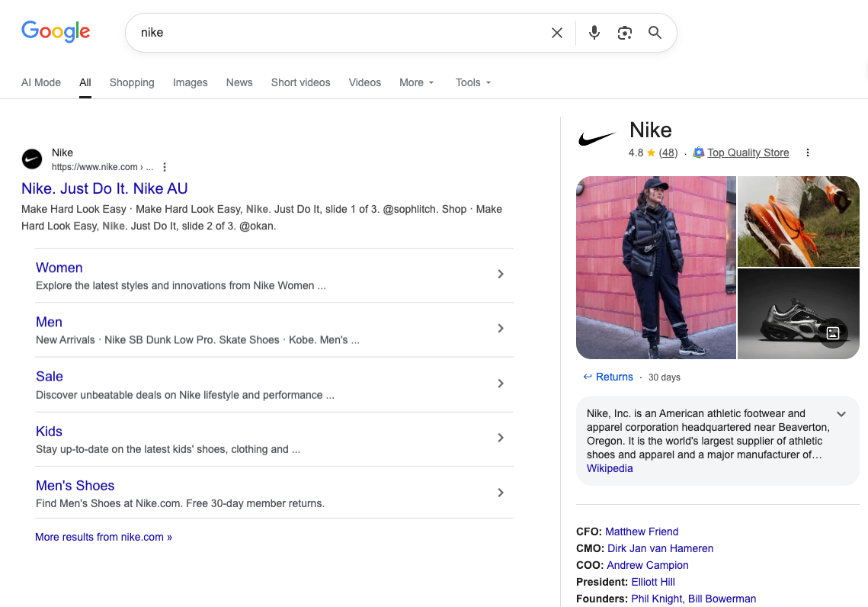The width and height of the screenshot is (868, 607).
Task: View the woman in puffer vest photo
Action: 656,268
